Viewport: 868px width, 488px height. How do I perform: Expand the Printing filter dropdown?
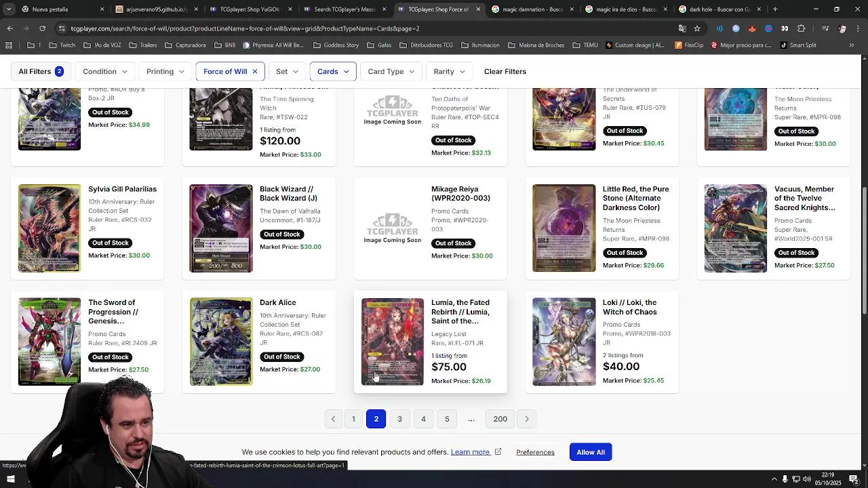165,71
